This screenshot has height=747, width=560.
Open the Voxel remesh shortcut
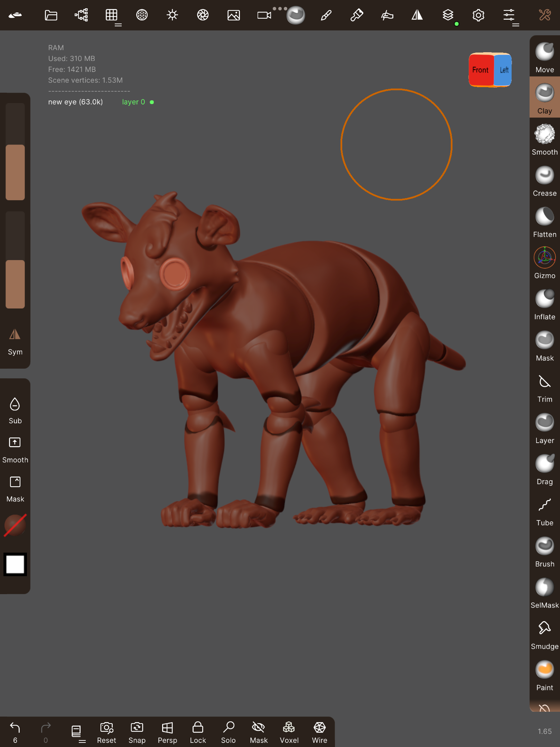(x=289, y=732)
